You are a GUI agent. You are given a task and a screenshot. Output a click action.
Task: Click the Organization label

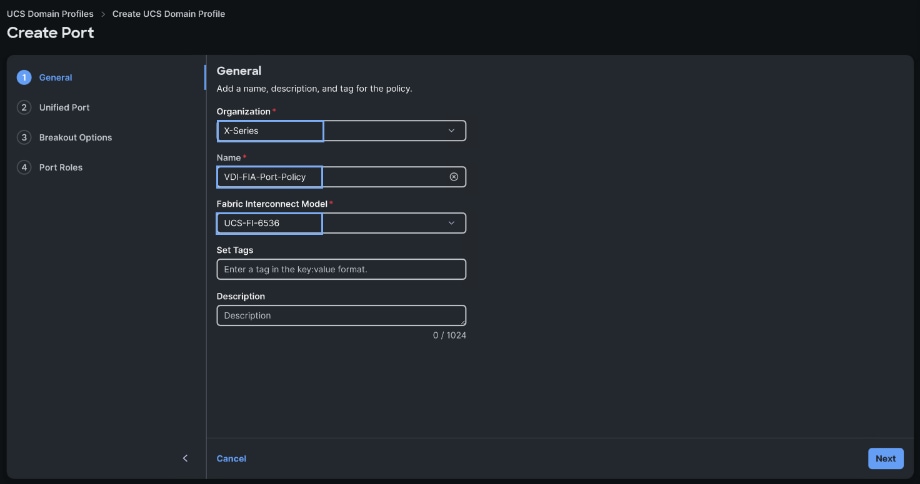243,111
